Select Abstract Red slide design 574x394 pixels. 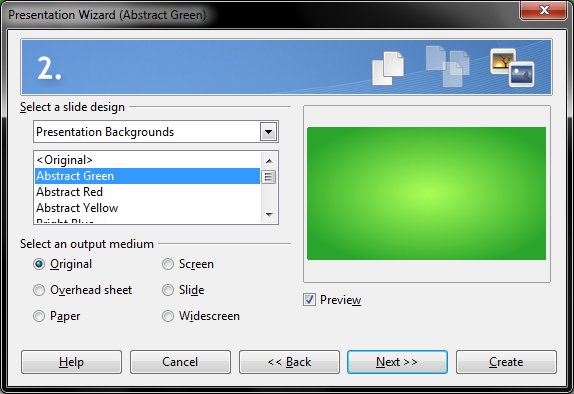click(147, 192)
